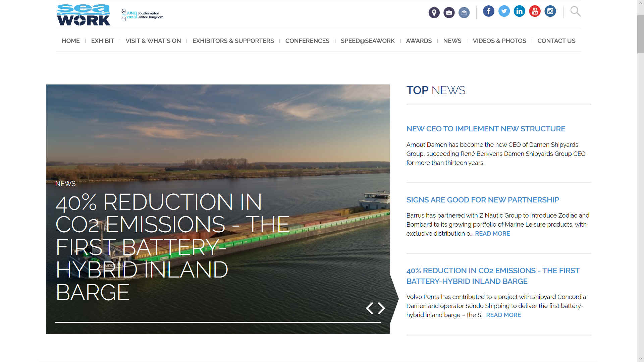Click READ MORE for Volvo Penta barge story

503,315
